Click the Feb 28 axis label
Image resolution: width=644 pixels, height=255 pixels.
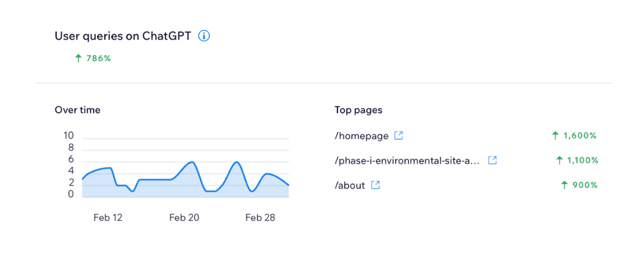pos(260,218)
